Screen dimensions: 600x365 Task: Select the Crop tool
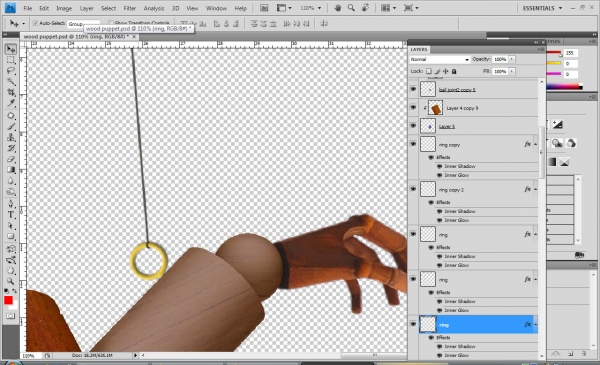coord(11,92)
